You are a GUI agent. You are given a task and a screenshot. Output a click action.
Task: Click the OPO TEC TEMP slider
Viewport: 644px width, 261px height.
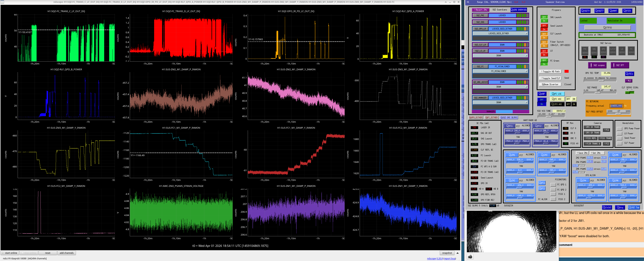[x=600, y=81]
